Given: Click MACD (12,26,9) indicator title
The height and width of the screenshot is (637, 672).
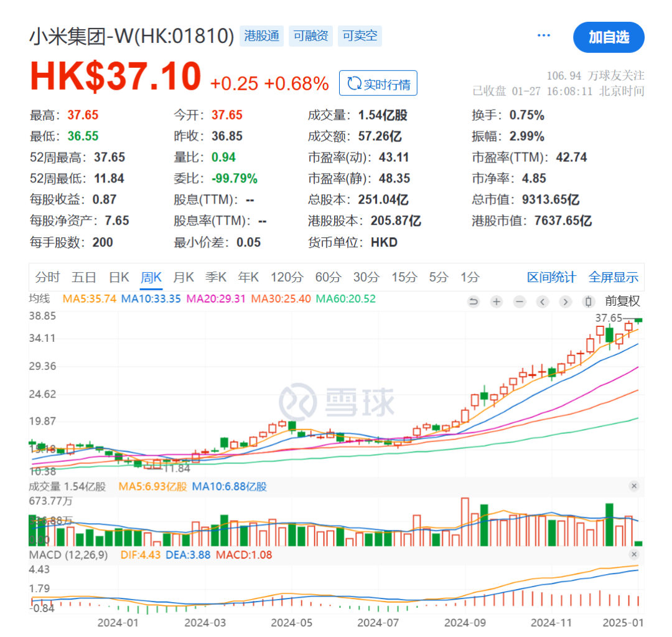Looking at the screenshot, I should tap(68, 555).
